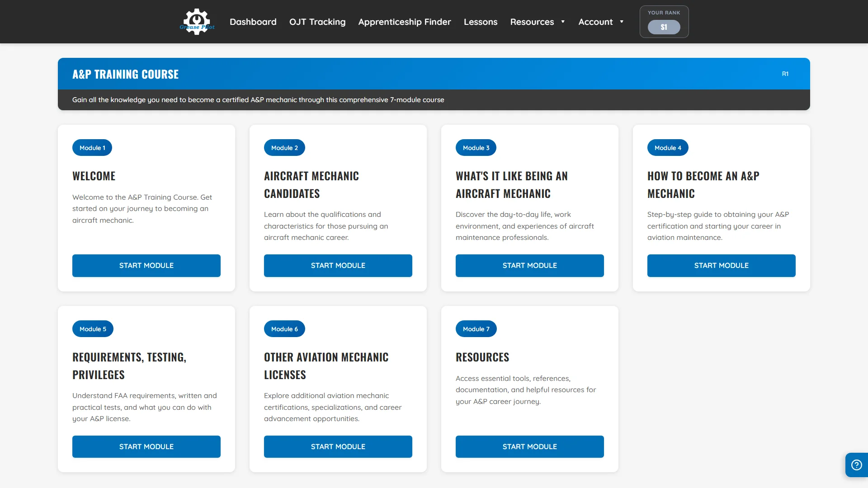Open Apprenticeship Finder

(405, 22)
